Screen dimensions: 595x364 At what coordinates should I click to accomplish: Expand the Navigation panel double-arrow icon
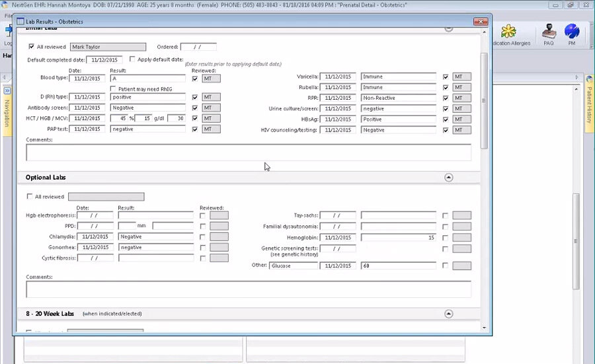coord(7,91)
